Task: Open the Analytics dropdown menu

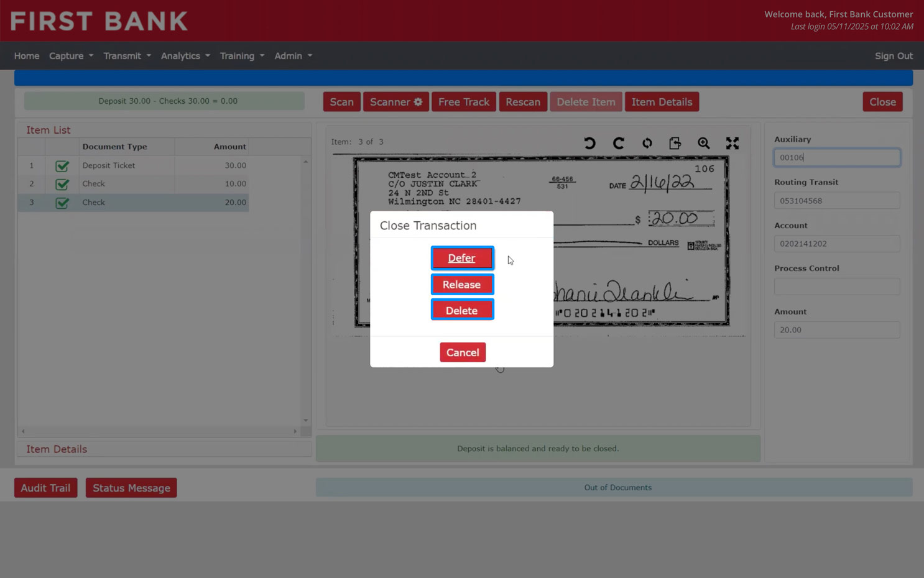Action: pyautogui.click(x=185, y=56)
